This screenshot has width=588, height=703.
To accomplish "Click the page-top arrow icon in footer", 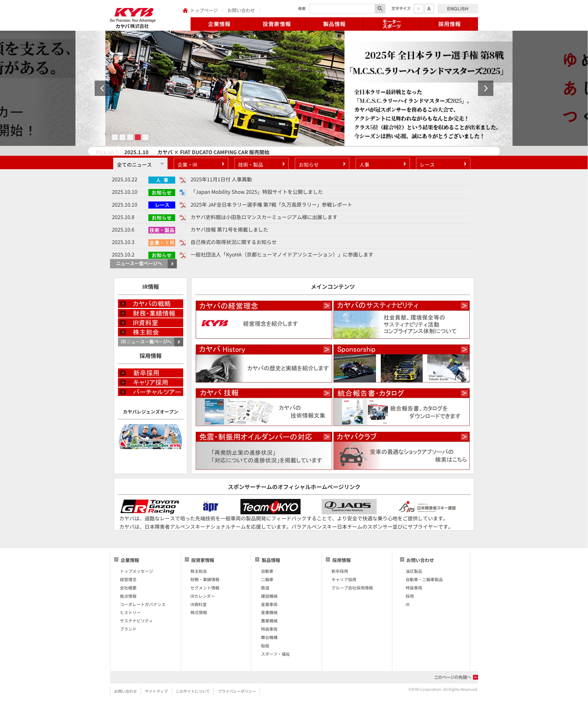I will 475,677.
